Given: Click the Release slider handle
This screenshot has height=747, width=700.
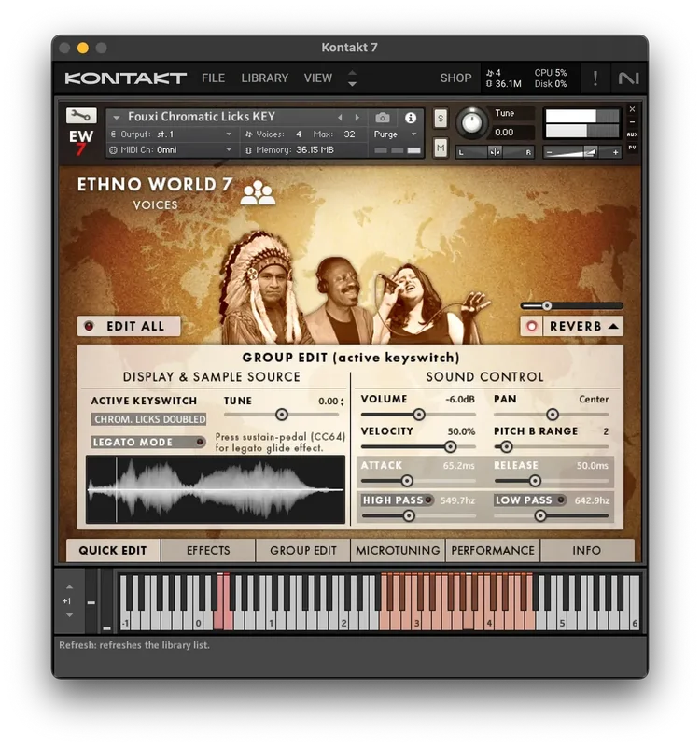Looking at the screenshot, I should 535,481.
